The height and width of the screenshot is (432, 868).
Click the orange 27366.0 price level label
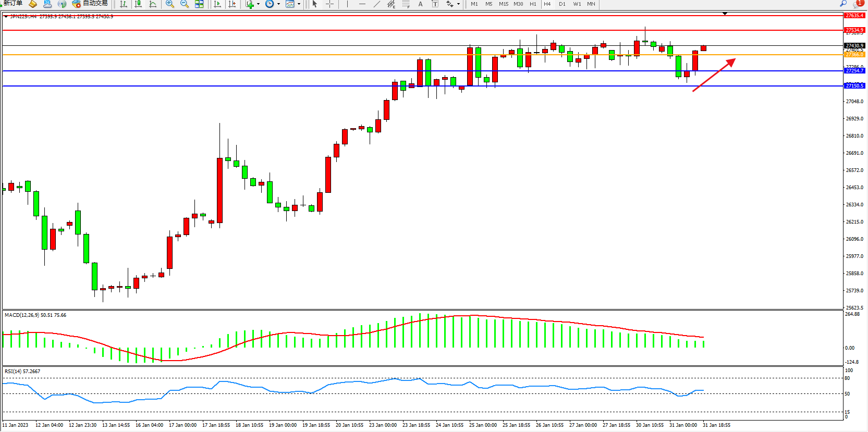click(x=854, y=55)
